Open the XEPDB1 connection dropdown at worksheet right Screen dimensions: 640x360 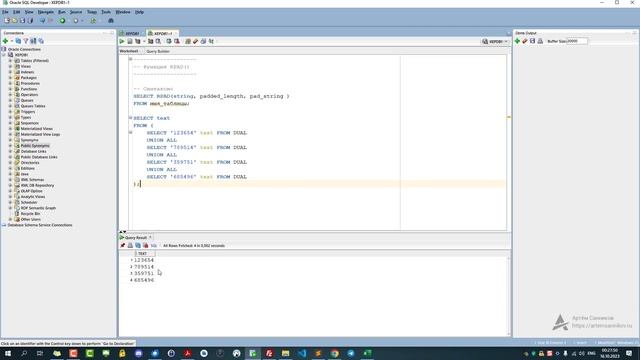(x=495, y=41)
